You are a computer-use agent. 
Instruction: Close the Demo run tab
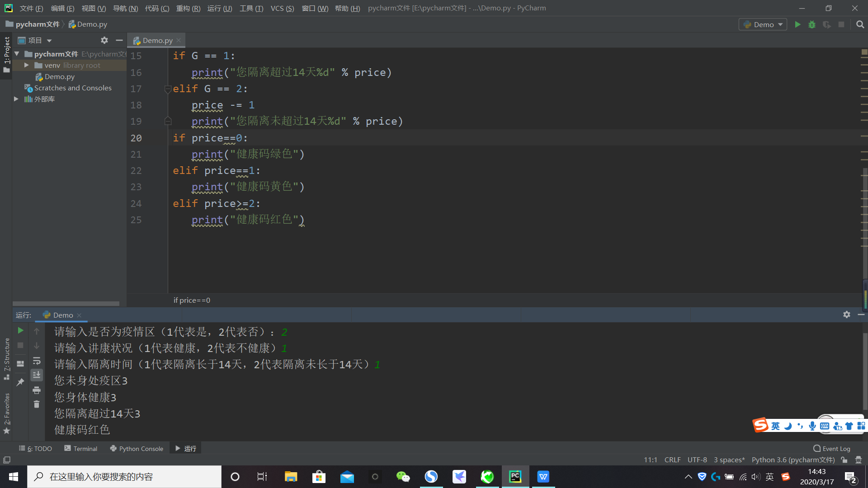coord(79,315)
